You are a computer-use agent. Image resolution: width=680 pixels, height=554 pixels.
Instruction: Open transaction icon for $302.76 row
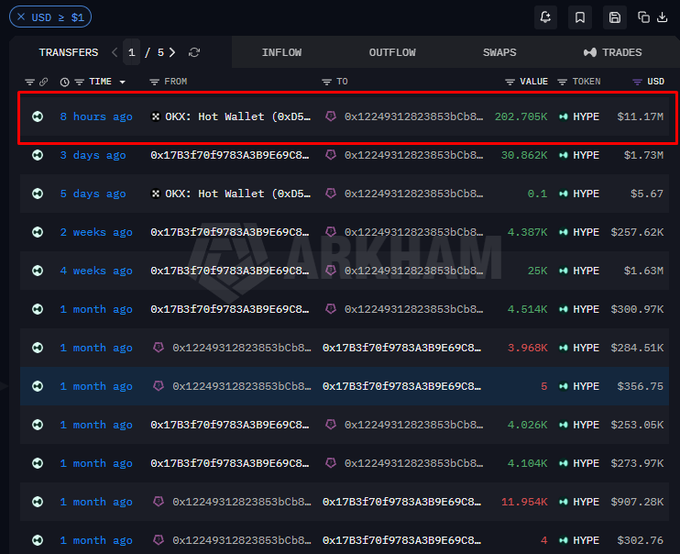pyautogui.click(x=38, y=540)
